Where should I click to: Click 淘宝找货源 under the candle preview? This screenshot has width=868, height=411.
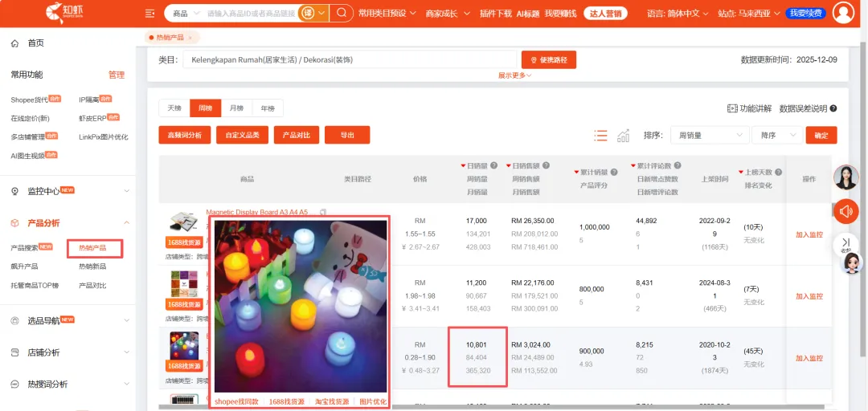pyautogui.click(x=332, y=402)
